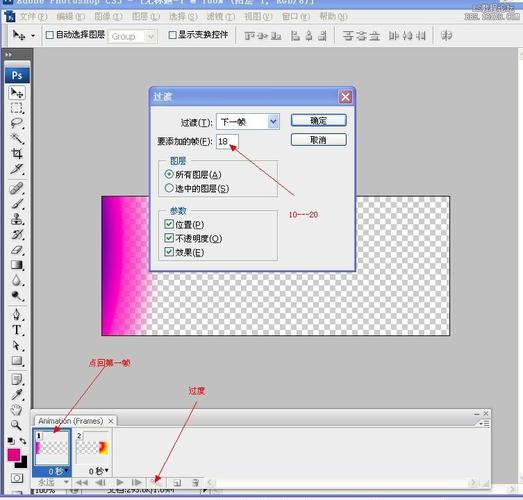
Task: Open Move tool preset picker arrow
Action: [x=33, y=35]
